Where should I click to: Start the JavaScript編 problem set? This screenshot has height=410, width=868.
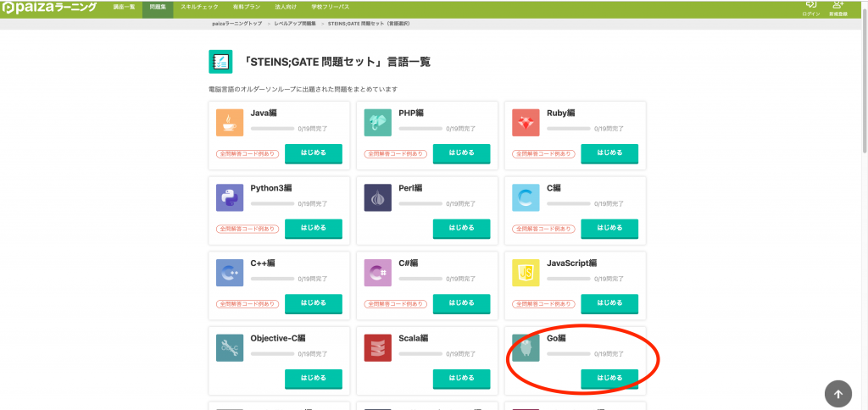coord(609,304)
